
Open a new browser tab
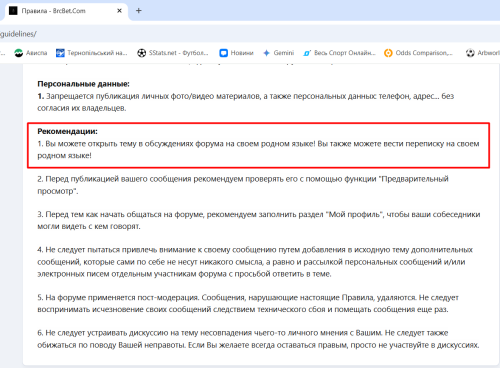point(139,11)
